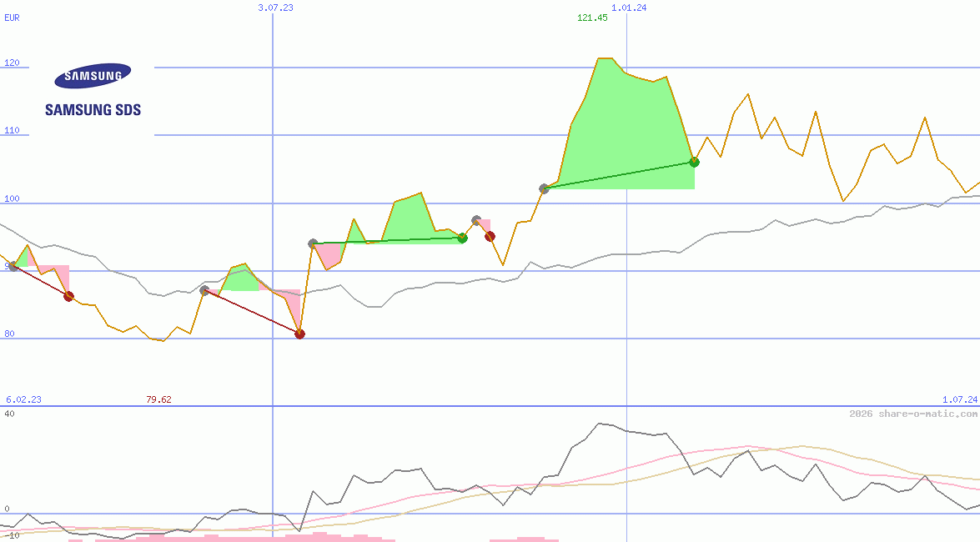The height and width of the screenshot is (542, 980).
Task: Click the EUR currency label
Action: [12, 18]
